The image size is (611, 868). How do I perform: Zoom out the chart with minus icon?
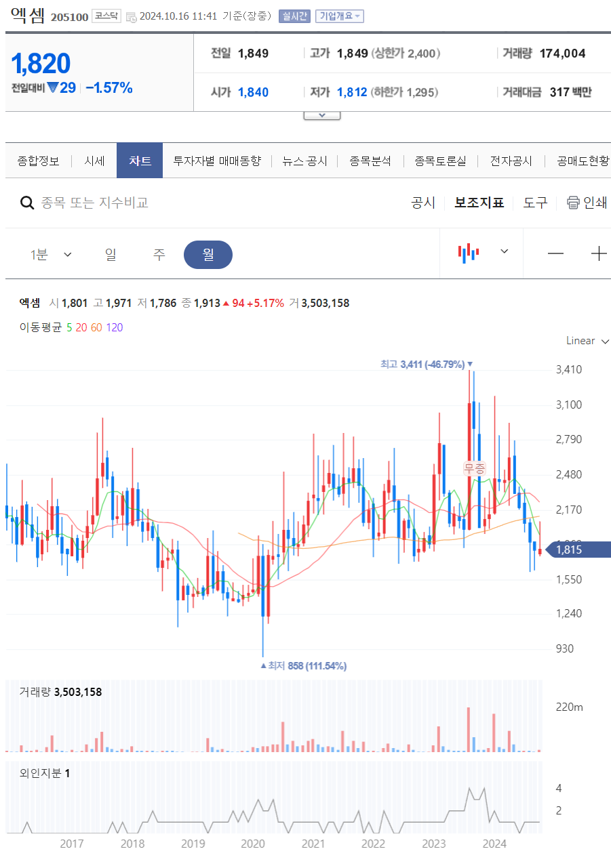tap(556, 254)
